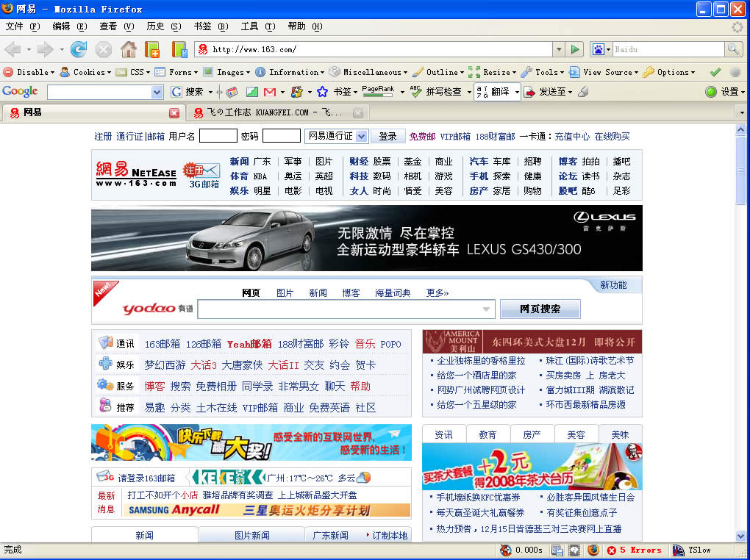
Task: Open the 博客 link in 服务 row
Action: point(154,387)
